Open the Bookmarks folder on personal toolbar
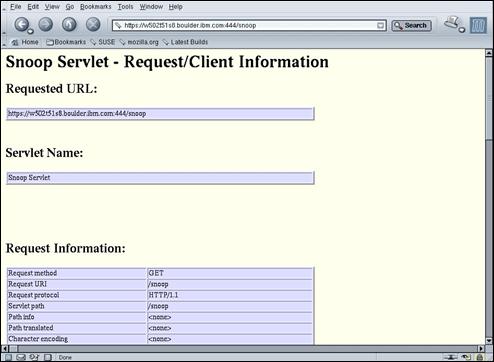 click(66, 42)
